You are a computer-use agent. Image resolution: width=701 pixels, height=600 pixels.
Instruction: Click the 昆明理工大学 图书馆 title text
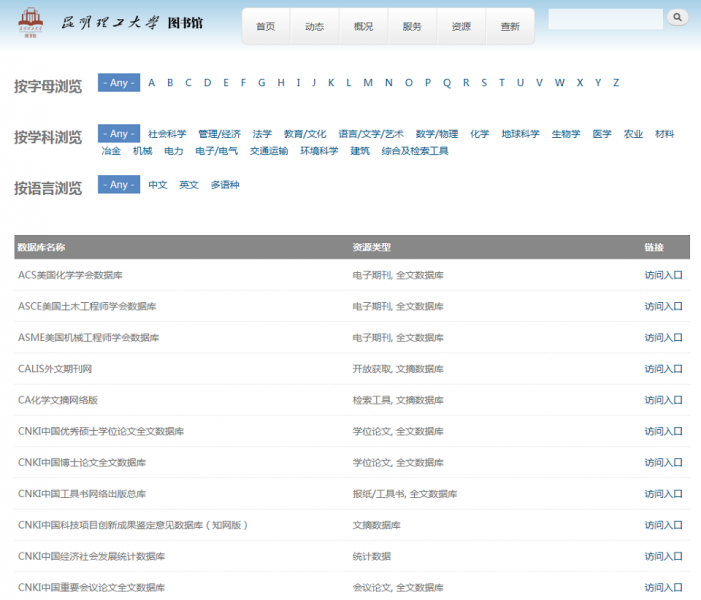tap(132, 22)
